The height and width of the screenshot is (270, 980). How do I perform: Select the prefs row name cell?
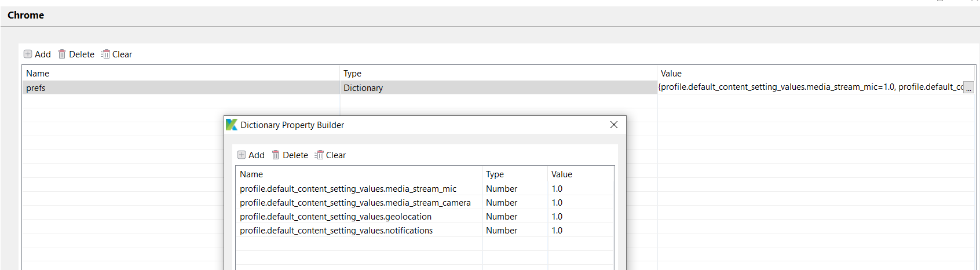pos(36,88)
